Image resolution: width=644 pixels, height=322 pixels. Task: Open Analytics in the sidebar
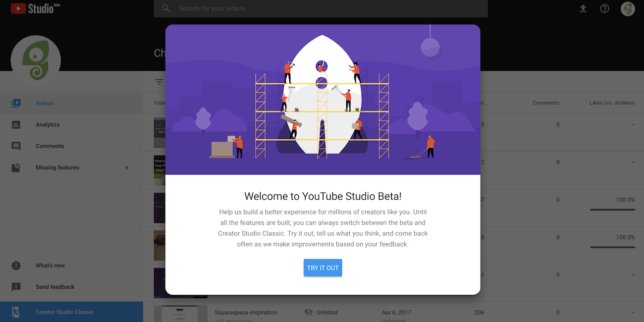pos(71,125)
